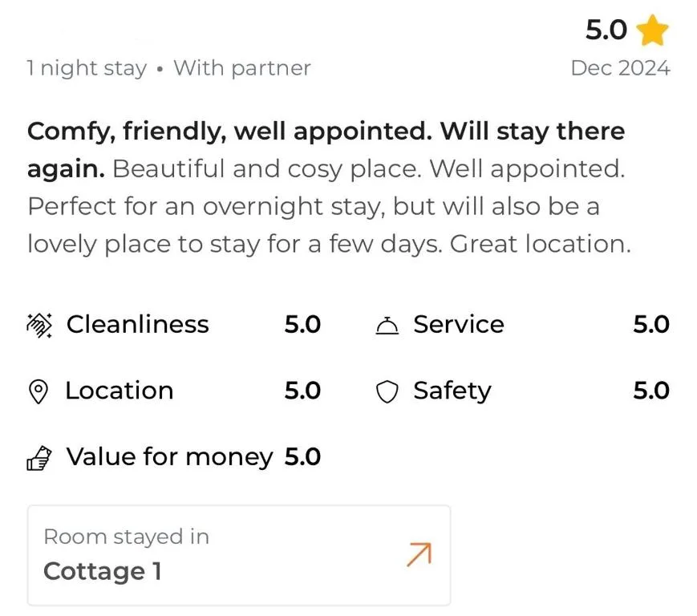The width and height of the screenshot is (697, 616).
Task: Click the Value for money 5.0 score
Action: 302,457
